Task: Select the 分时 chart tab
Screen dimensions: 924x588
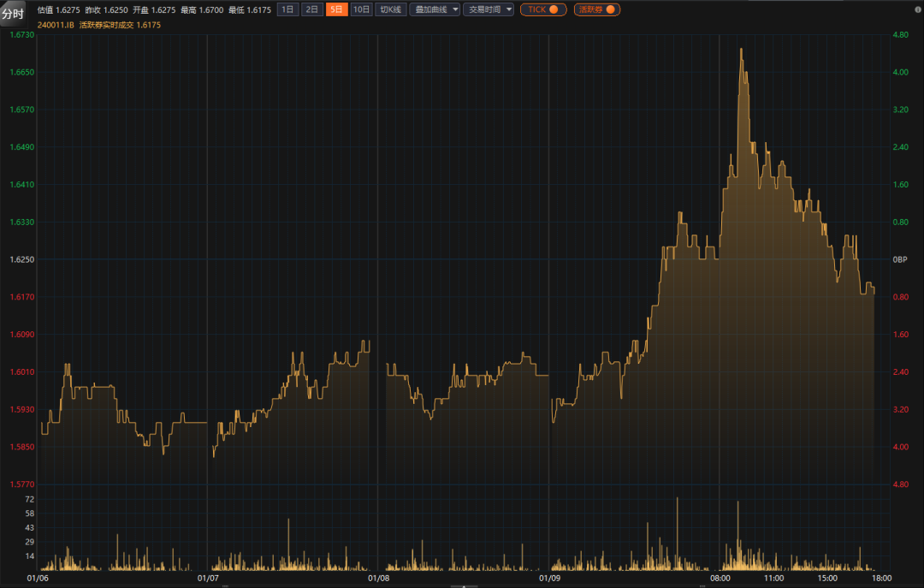Action: coord(13,14)
